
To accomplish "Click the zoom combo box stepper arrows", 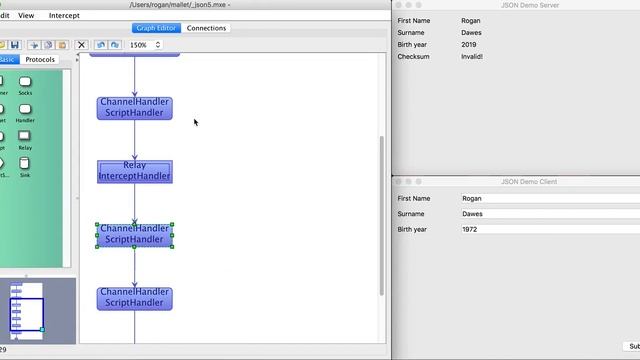I will point(158,45).
